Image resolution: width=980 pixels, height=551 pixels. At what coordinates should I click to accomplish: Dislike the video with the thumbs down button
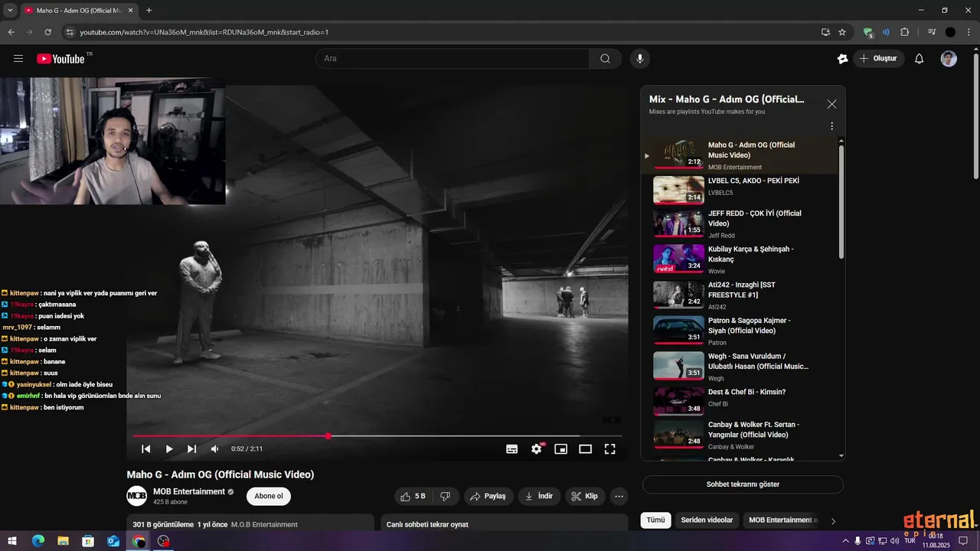pos(446,497)
